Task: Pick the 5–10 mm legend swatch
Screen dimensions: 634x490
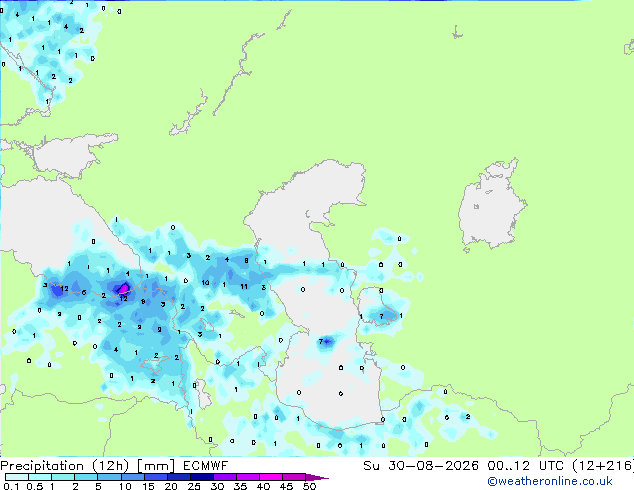Action: (x=109, y=477)
